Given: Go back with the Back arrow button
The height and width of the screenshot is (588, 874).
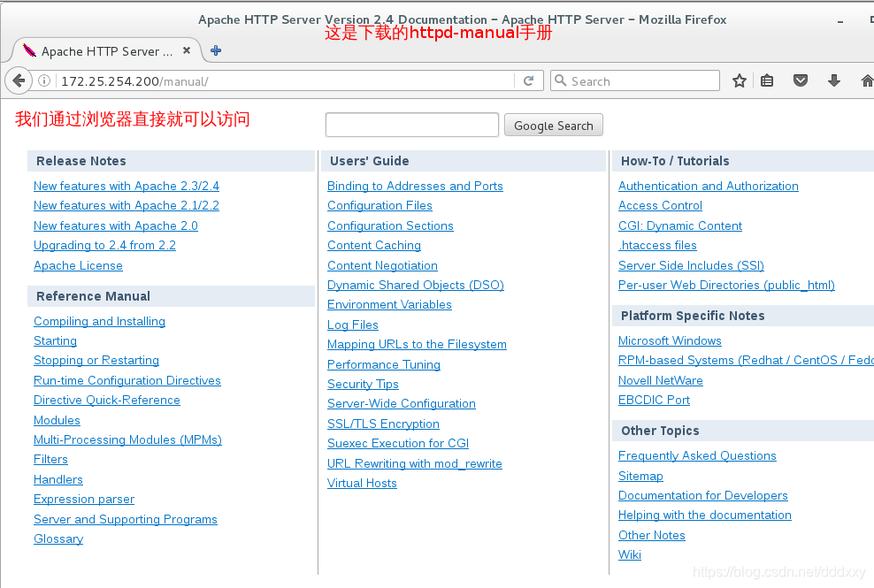Looking at the screenshot, I should (19, 80).
